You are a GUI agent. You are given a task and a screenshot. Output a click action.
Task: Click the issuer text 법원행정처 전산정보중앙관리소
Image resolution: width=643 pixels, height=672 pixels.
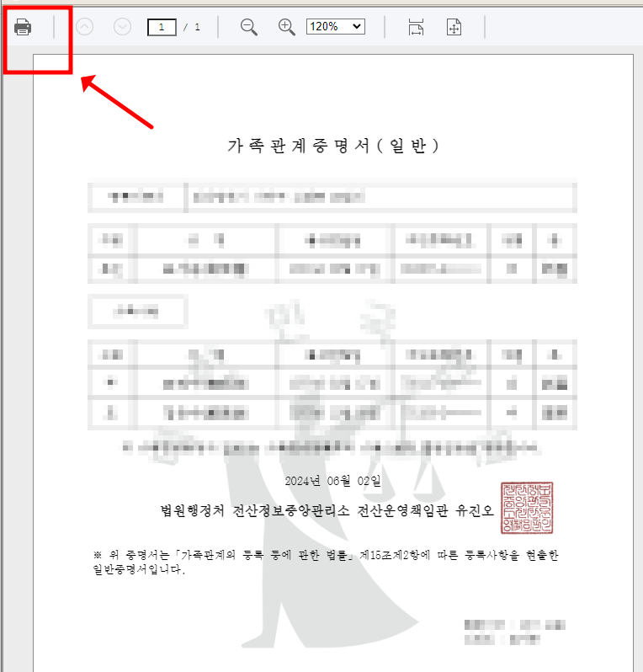pos(255,510)
